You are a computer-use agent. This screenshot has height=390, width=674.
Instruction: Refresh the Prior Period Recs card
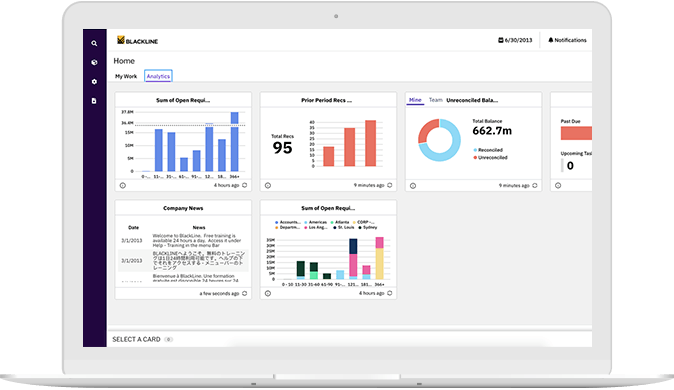tap(390, 185)
